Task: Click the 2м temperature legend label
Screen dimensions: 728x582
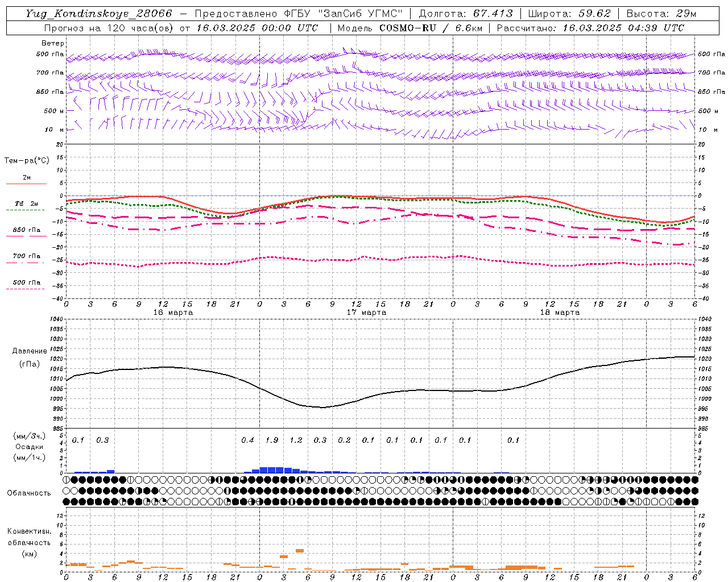Action: (x=27, y=177)
